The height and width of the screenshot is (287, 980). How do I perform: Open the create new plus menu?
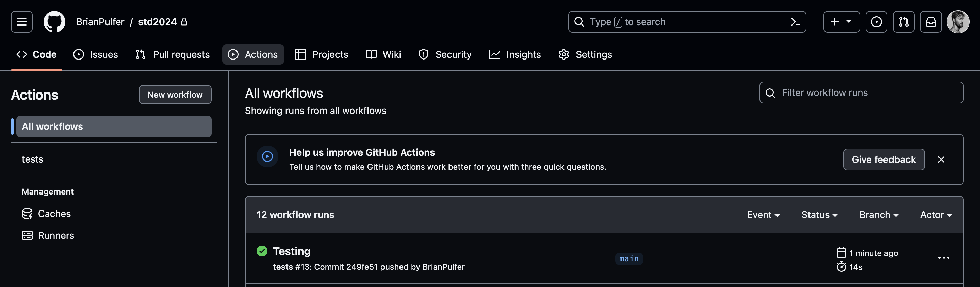(x=841, y=22)
